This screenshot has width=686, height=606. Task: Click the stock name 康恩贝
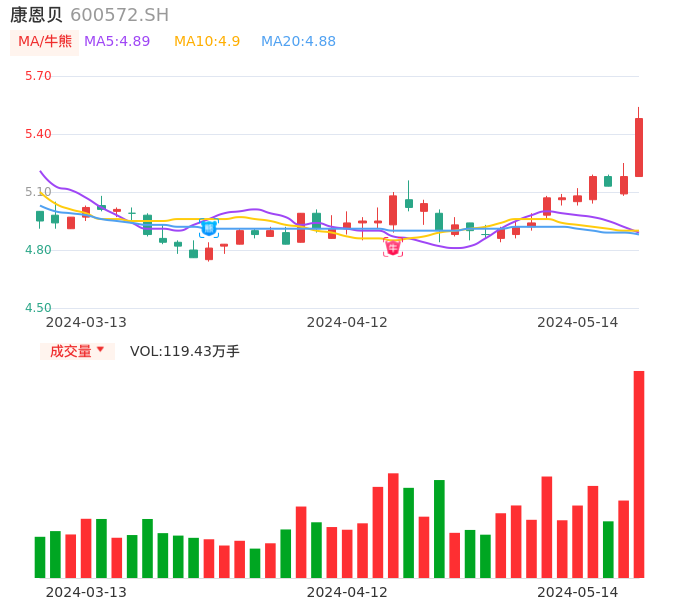pyautogui.click(x=36, y=15)
